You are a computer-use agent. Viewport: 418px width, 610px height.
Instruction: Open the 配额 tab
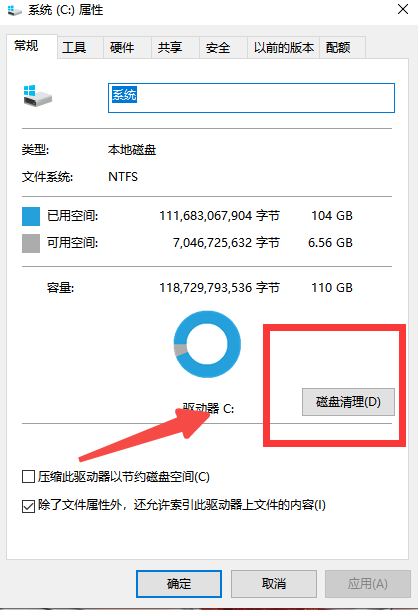(342, 48)
